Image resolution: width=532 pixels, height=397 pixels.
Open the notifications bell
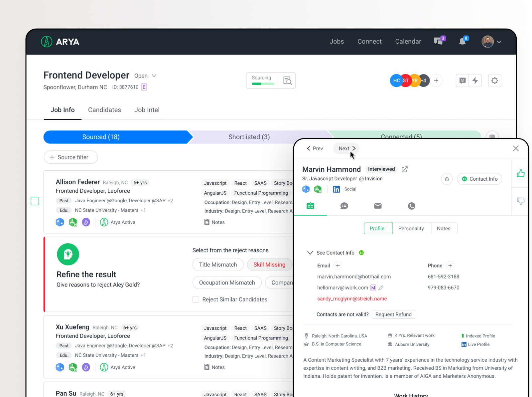[x=462, y=42]
